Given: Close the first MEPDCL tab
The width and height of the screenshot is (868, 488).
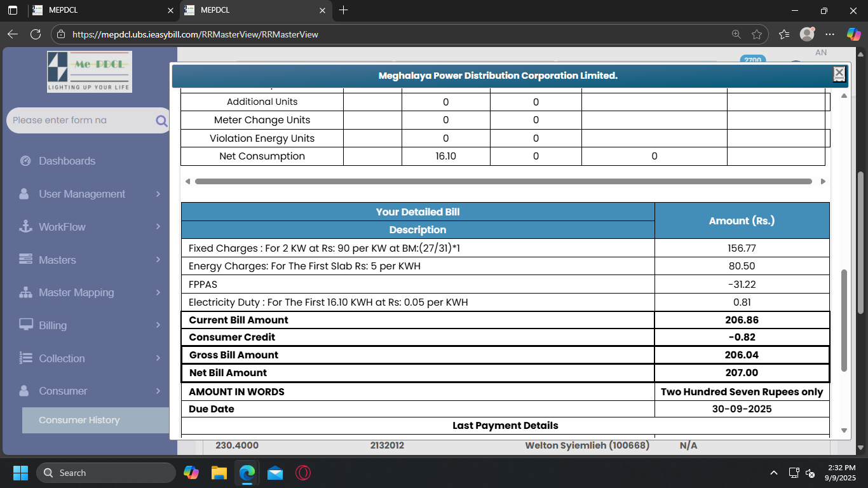Looking at the screenshot, I should coord(170,11).
